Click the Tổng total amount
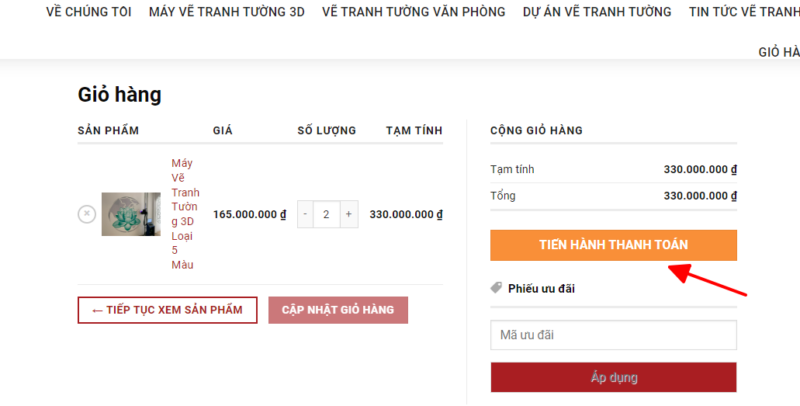 700,196
